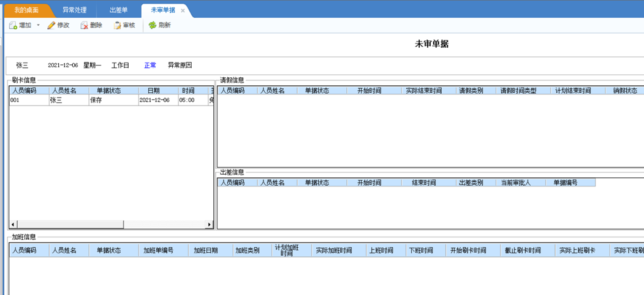Click 开始刷卡时间 column header

point(472,250)
